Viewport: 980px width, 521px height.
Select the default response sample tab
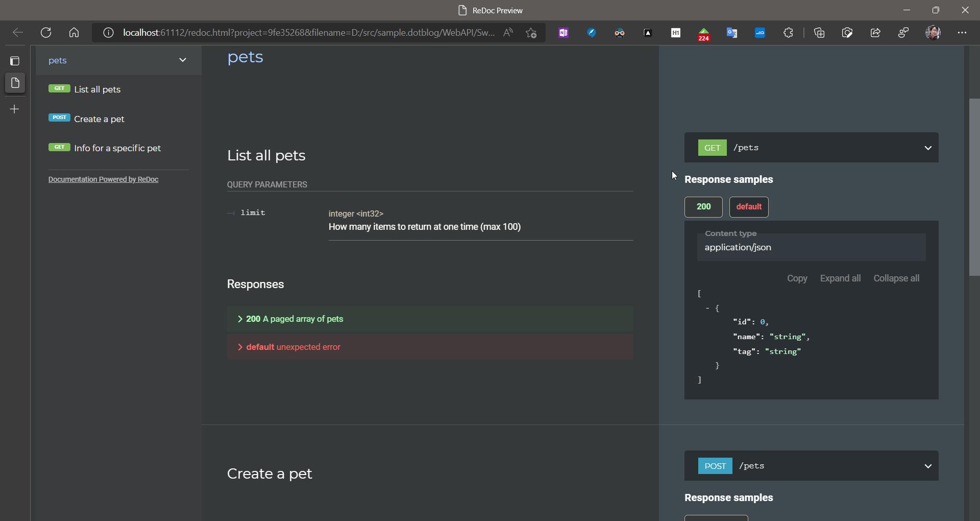pyautogui.click(x=749, y=207)
